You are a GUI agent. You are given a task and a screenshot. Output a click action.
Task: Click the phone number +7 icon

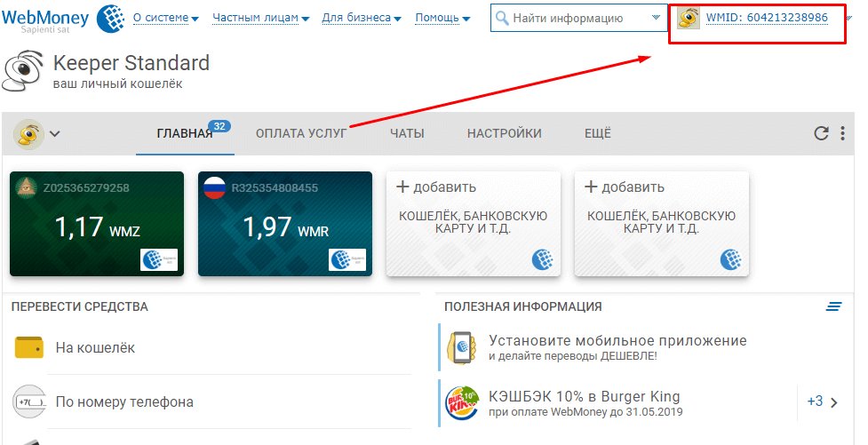(x=29, y=401)
